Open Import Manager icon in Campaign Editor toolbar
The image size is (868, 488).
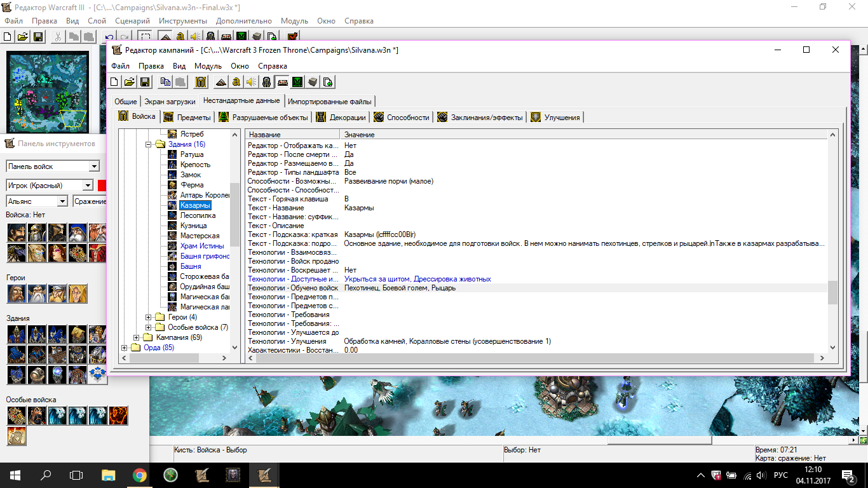pyautogui.click(x=328, y=82)
